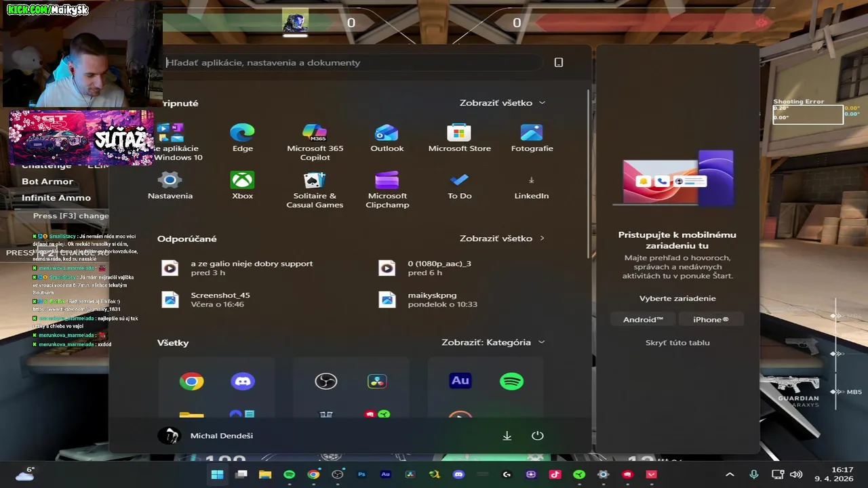Click the power button in Start
868x488 pixels.
point(538,436)
